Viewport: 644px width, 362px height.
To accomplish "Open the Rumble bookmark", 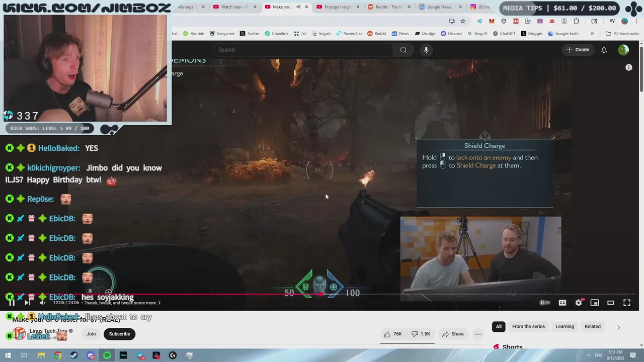I will 193,34.
